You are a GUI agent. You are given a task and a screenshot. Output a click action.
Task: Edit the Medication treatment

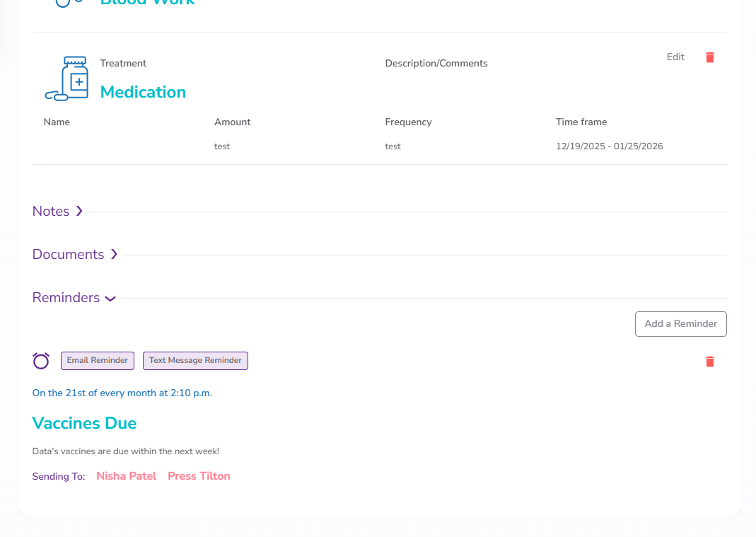(675, 57)
